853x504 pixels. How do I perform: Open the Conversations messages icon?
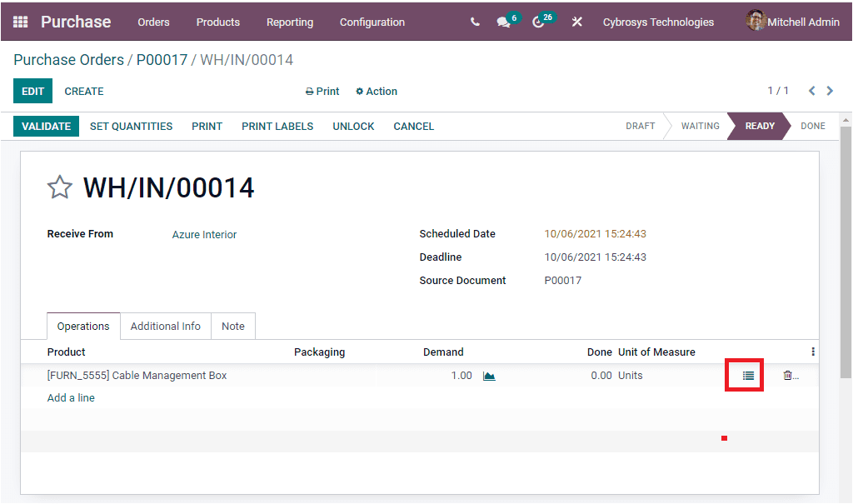tap(503, 22)
